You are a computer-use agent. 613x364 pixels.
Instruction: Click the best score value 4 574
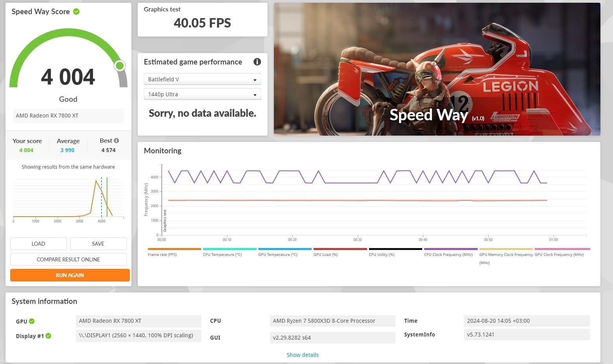point(108,150)
